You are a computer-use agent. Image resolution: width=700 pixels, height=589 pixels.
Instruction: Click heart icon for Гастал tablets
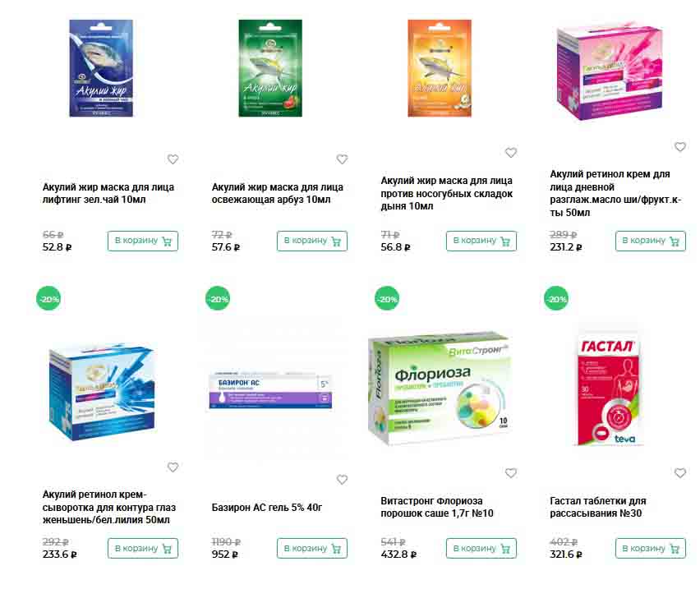coord(680,473)
